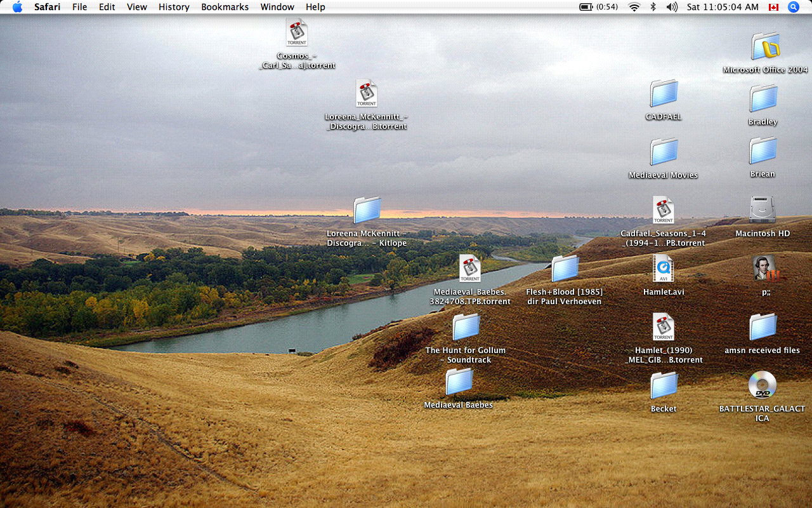Click the Hamlet.avi file name label

pyautogui.click(x=664, y=292)
